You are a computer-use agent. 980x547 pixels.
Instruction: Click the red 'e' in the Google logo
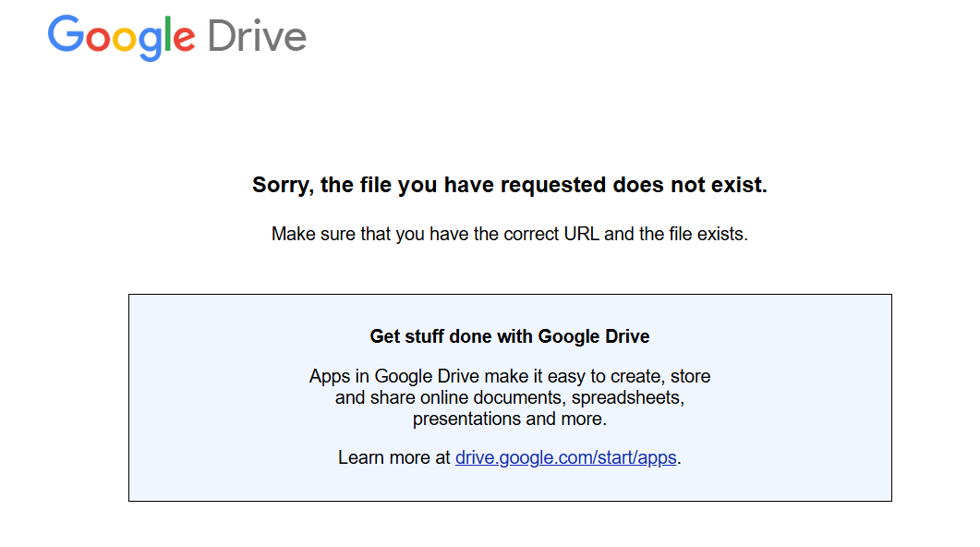[x=185, y=40]
